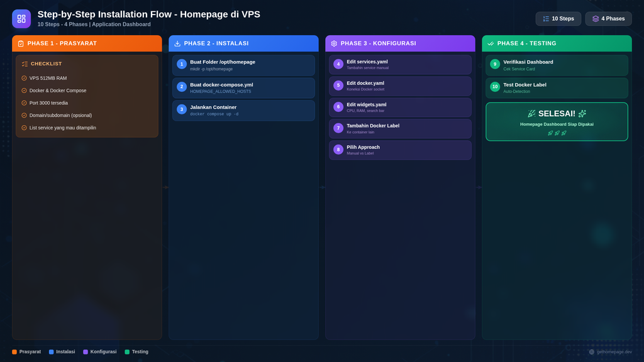Open the Edit docker.yaml step card
Viewport: 644px width, 362px height.
coord(400,85)
